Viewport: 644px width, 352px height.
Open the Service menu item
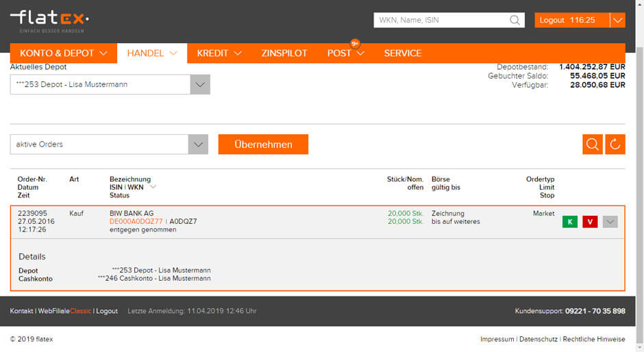pos(403,53)
